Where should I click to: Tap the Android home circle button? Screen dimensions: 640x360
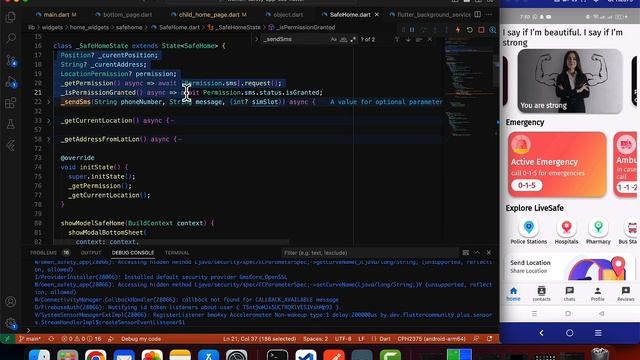pos(569,333)
